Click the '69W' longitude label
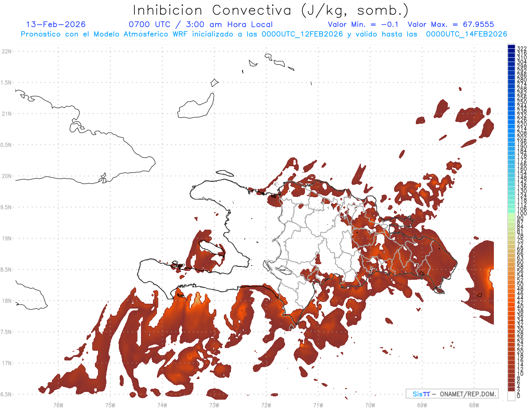The height and width of the screenshot is (411, 532). pos(422,405)
